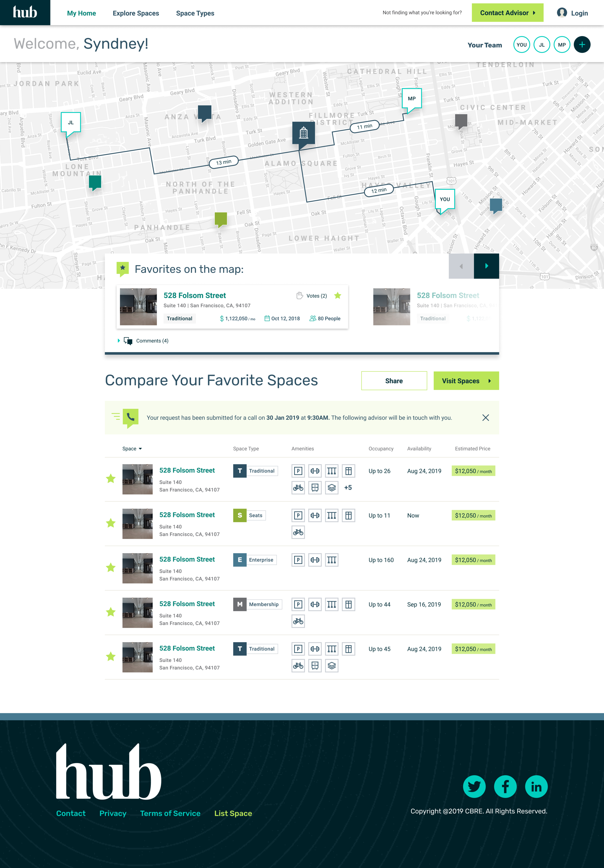
Task: Click the footer Privacy link
Action: pyautogui.click(x=113, y=814)
